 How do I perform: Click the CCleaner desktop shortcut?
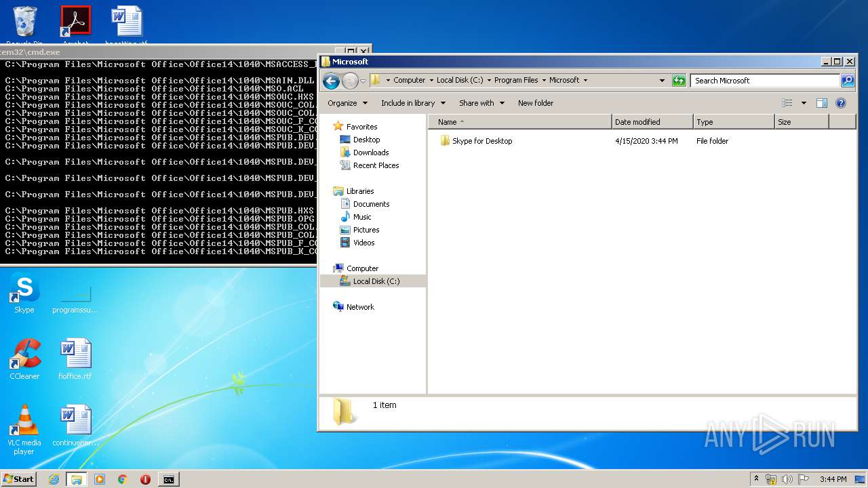(24, 359)
